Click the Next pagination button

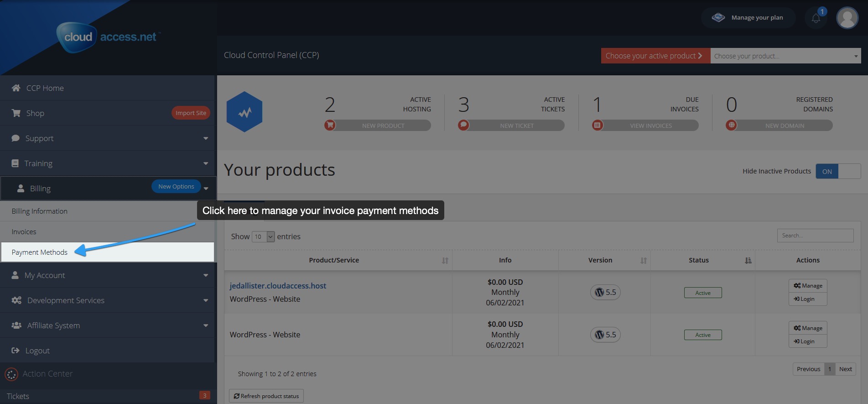pos(845,369)
